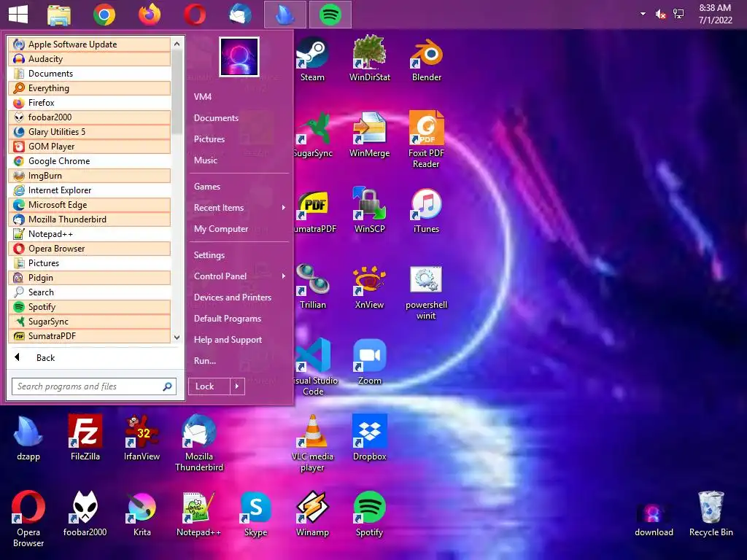The image size is (747, 560).
Task: Click the Lock button
Action: [209, 386]
